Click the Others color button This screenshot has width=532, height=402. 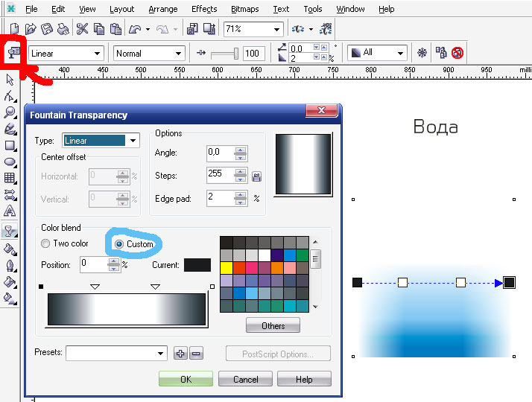(x=273, y=326)
